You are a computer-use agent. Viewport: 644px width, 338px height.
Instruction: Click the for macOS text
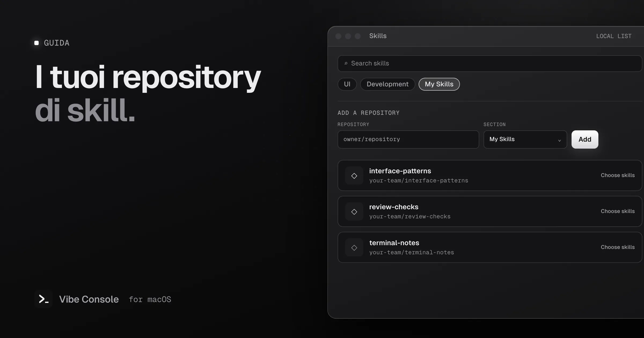[150, 299]
